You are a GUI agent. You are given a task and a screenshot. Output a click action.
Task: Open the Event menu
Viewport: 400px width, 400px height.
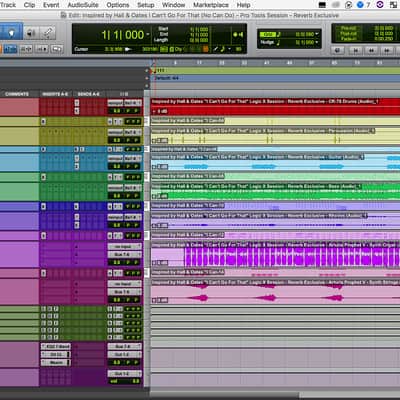(x=51, y=5)
